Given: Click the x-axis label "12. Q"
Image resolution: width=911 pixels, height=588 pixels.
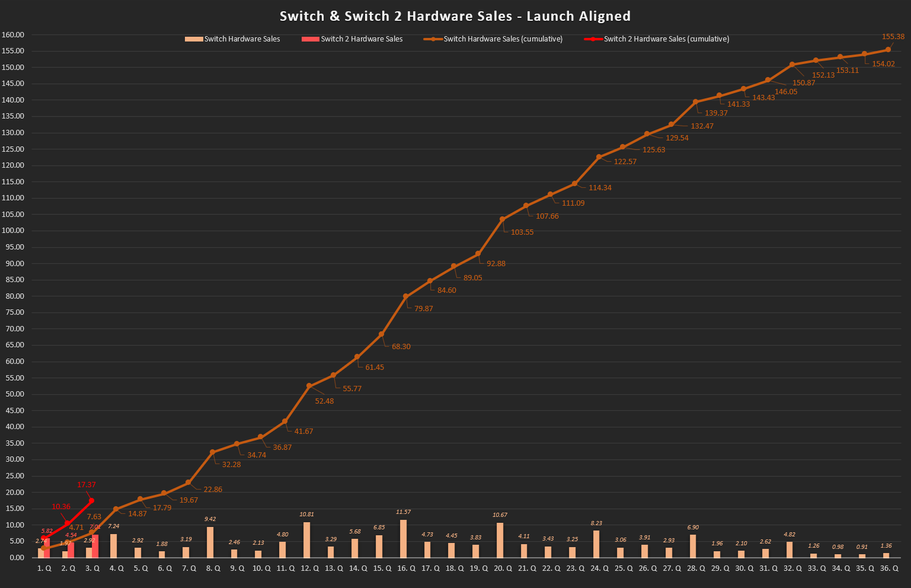Looking at the screenshot, I should 309,568.
